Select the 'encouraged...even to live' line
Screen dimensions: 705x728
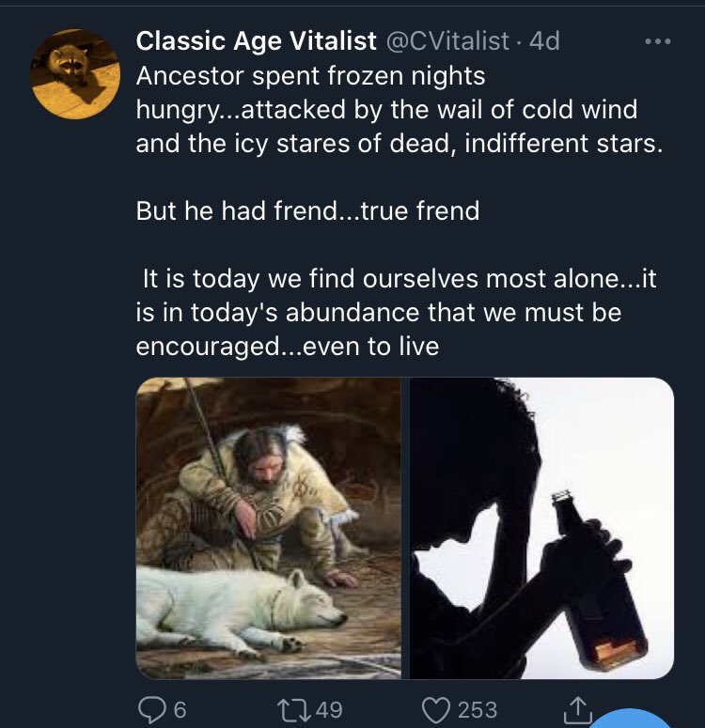pos(288,347)
